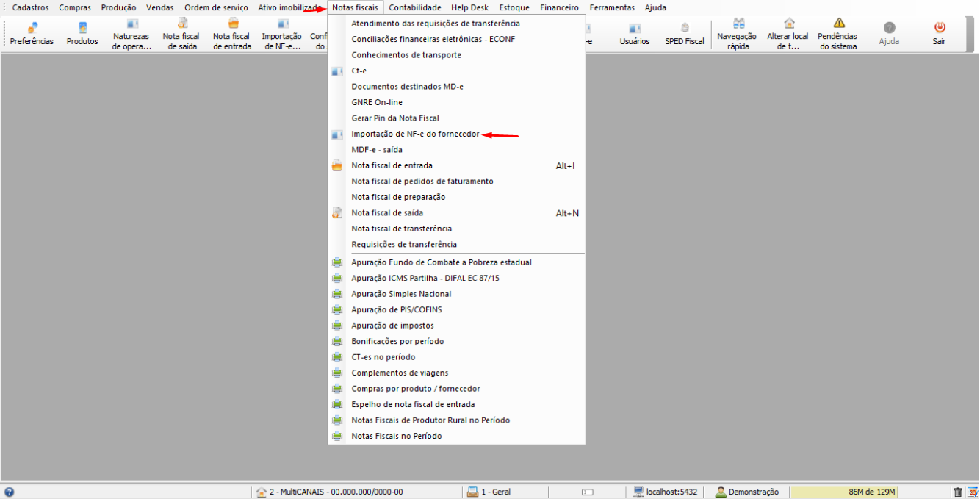Open the Contabilidade menu
Image resolution: width=980 pixels, height=499 pixels.
point(414,7)
